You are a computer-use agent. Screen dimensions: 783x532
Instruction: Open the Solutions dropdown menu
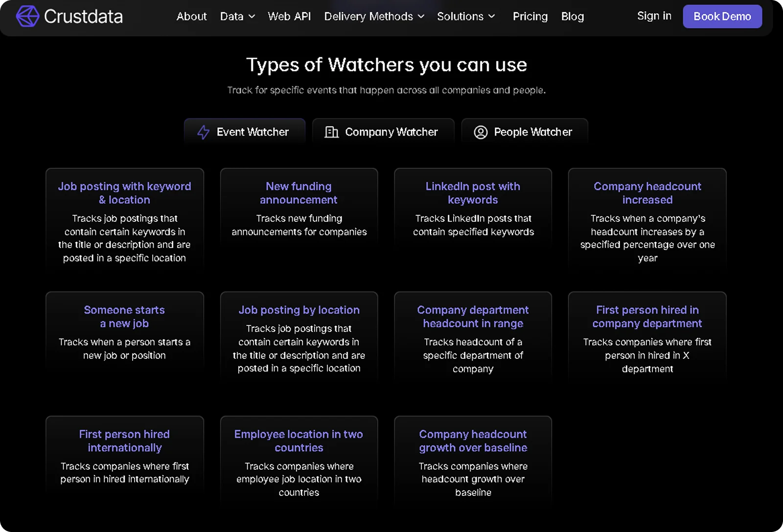465,16
